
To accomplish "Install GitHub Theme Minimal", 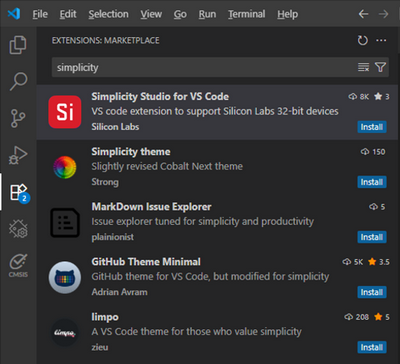I will pos(372,292).
